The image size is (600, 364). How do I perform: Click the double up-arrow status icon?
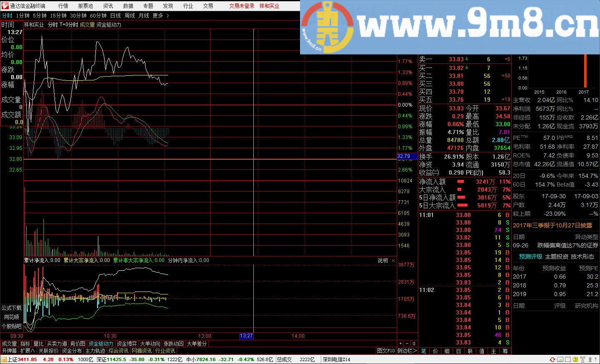point(590,359)
